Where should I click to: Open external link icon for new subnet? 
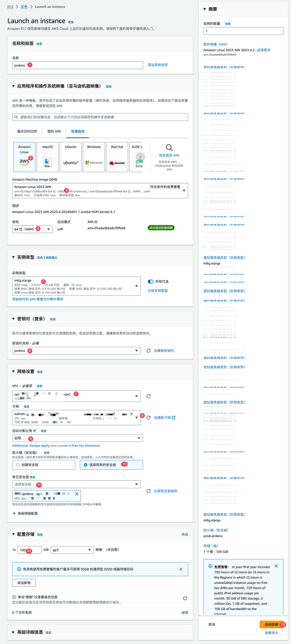173,418
